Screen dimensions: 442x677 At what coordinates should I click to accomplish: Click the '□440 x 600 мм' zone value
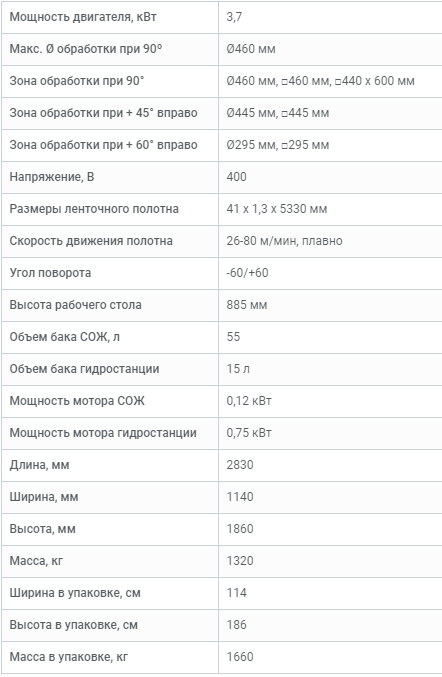point(375,81)
